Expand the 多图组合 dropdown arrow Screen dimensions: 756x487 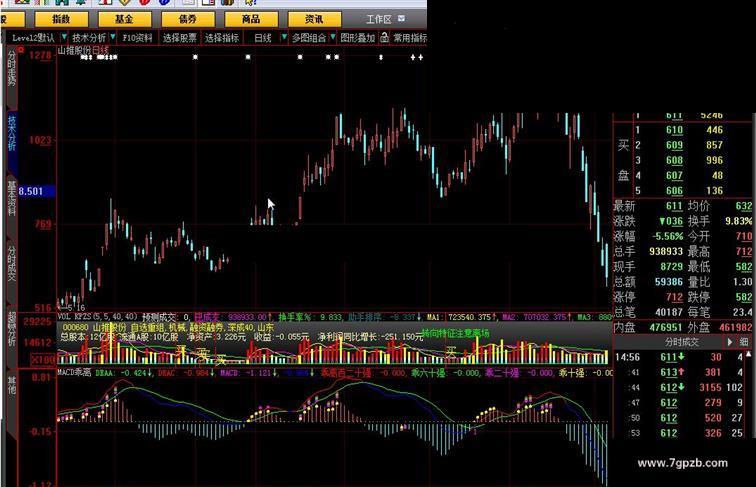333,37
